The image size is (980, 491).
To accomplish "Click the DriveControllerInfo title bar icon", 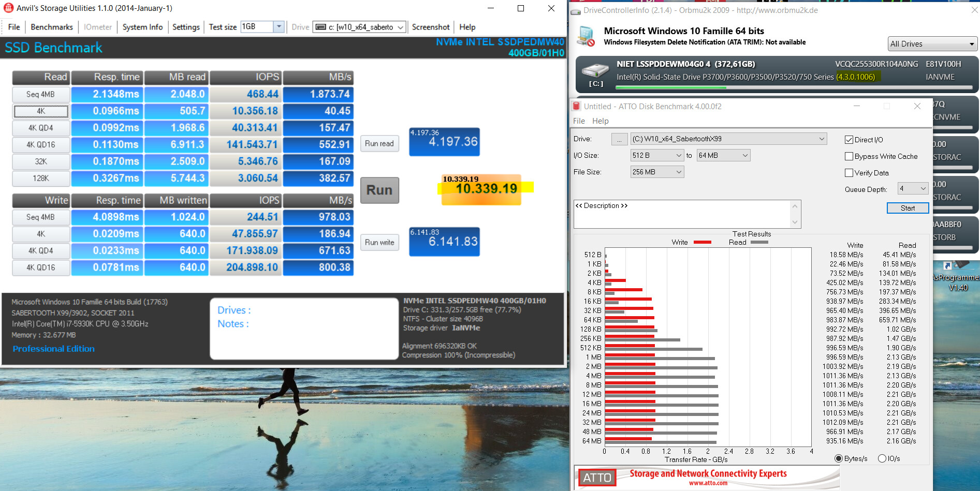I will [x=576, y=10].
